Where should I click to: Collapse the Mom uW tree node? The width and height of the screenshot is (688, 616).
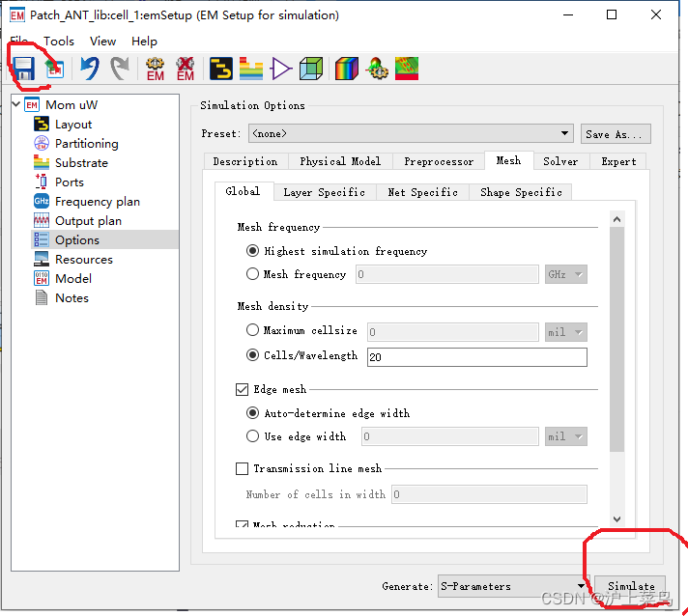click(16, 104)
